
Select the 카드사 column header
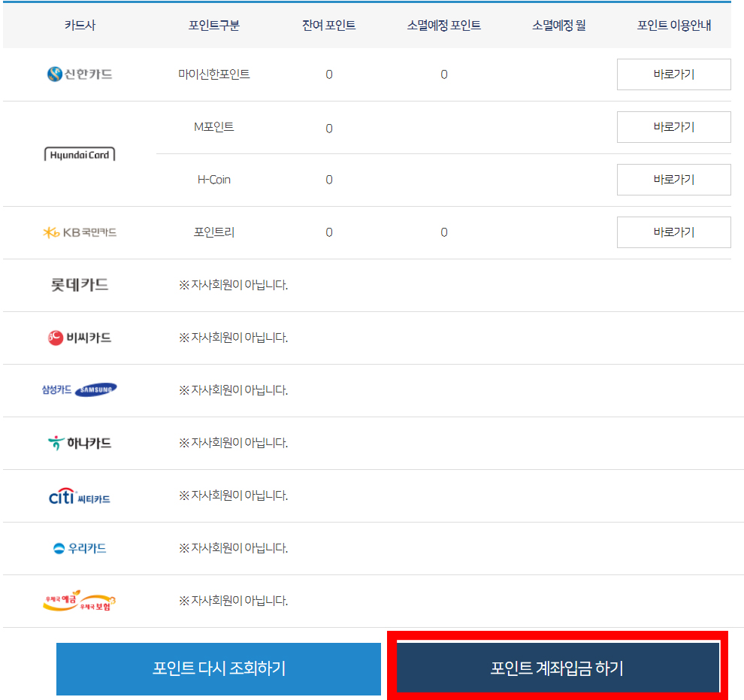click(x=80, y=25)
